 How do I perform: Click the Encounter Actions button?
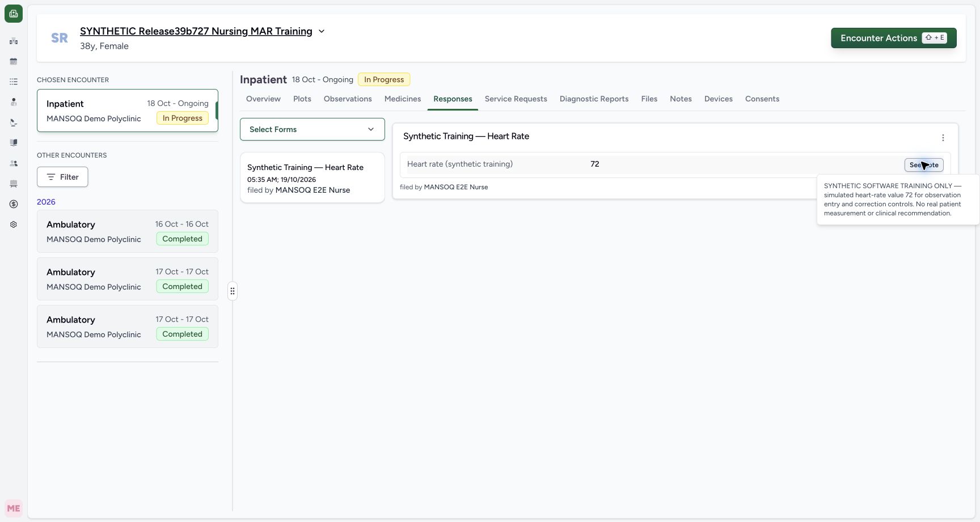894,38
